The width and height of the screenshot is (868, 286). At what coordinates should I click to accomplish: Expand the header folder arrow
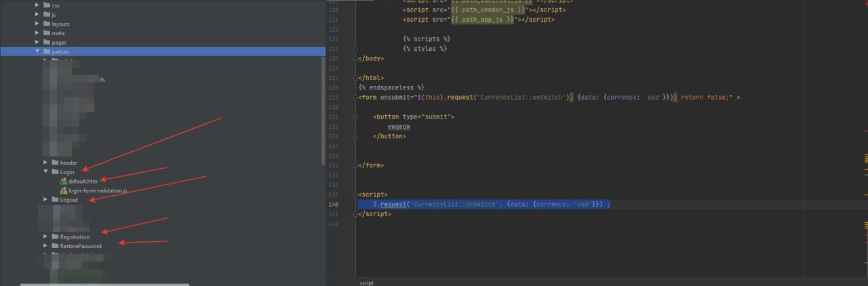[x=46, y=163]
